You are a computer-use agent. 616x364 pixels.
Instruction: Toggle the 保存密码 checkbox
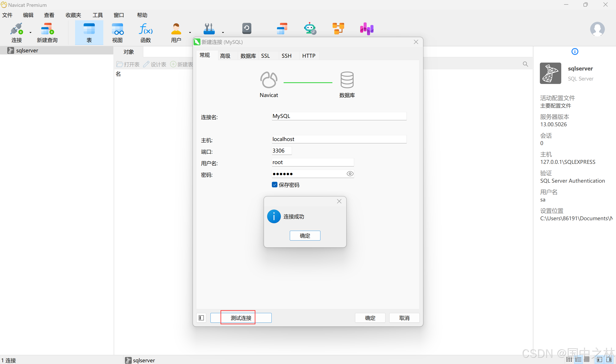(274, 185)
